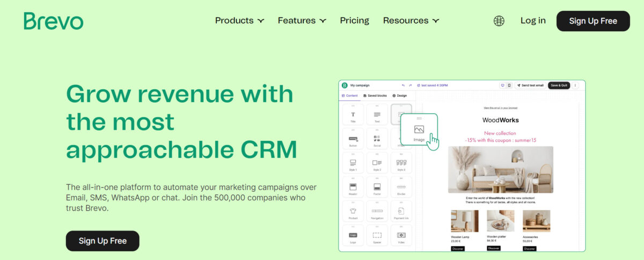Click the Accessories product image

(537, 221)
